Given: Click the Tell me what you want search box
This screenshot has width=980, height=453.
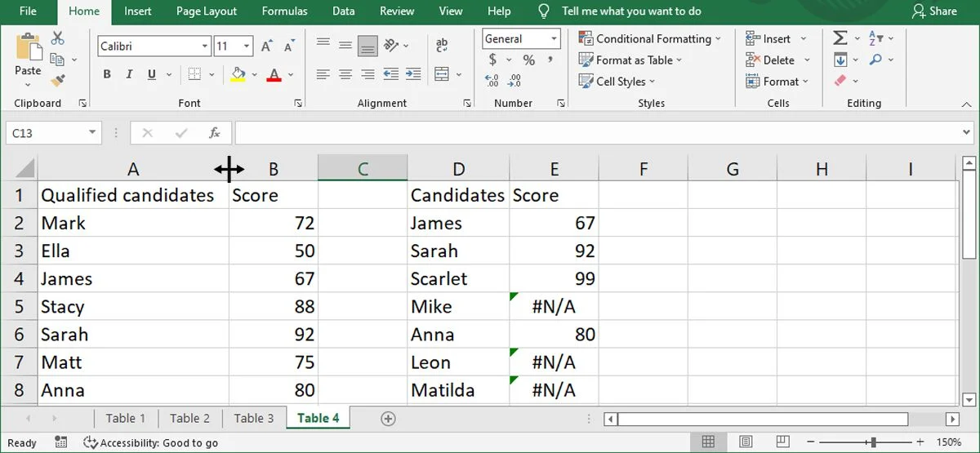Looking at the screenshot, I should click(x=631, y=11).
